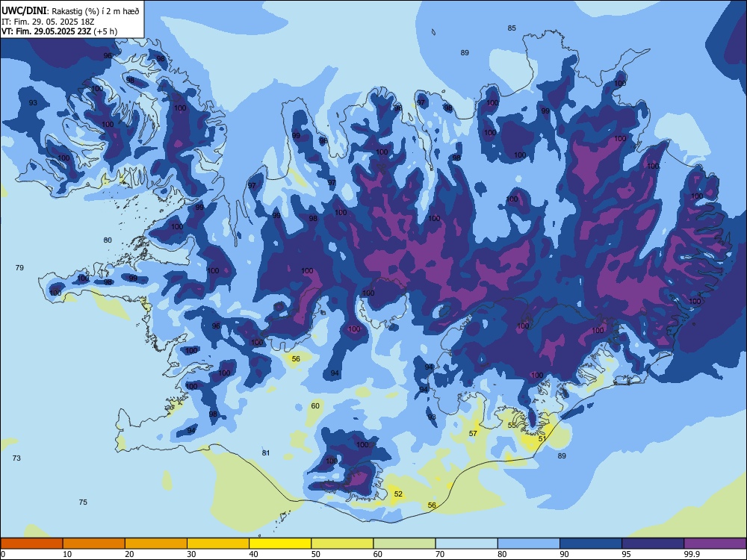Click the legend tick label 20

click(x=129, y=554)
